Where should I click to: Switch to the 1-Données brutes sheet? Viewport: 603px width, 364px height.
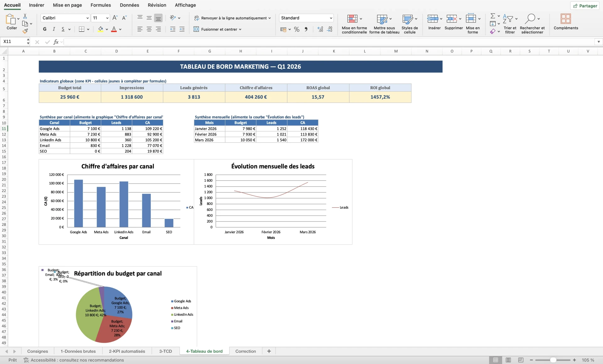[78, 351]
